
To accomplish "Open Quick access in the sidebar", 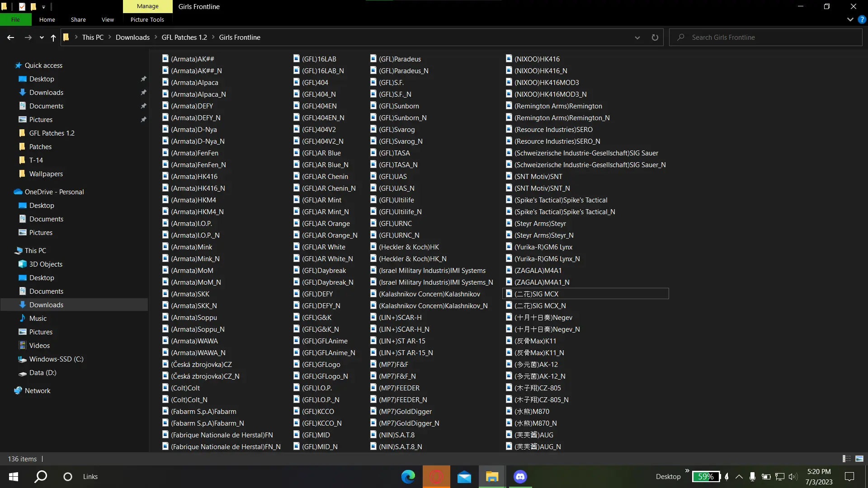I will pos(43,66).
